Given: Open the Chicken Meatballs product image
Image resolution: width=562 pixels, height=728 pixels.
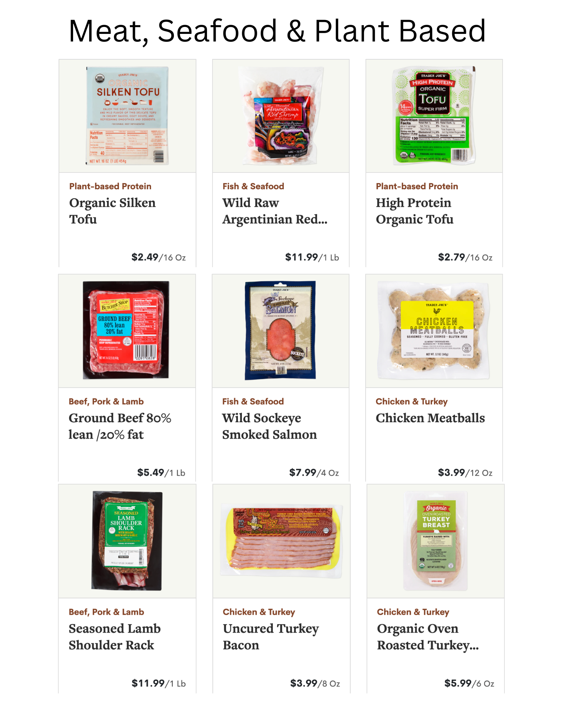Looking at the screenshot, I should [434, 330].
